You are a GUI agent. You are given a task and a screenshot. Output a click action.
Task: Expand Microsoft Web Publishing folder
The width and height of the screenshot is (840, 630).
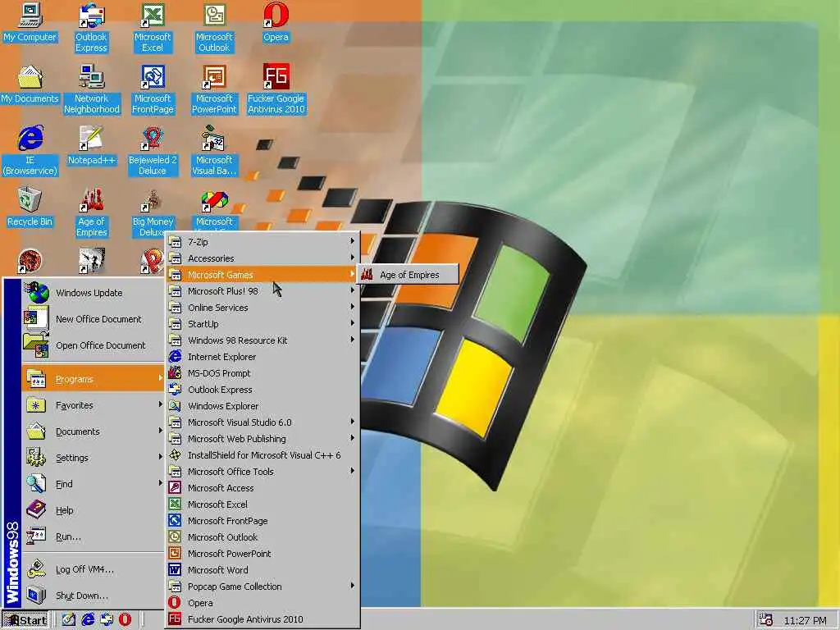point(262,439)
